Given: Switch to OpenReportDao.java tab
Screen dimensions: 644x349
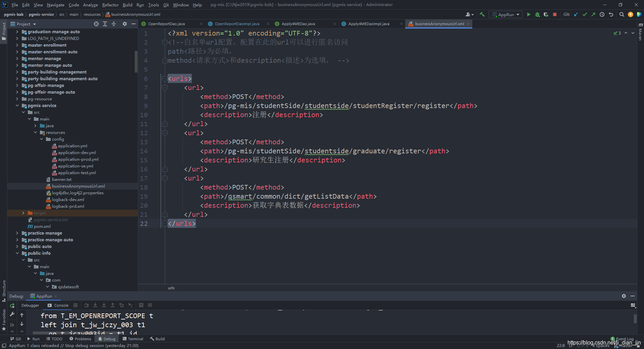Looking at the screenshot, I should pyautogui.click(x=166, y=24).
